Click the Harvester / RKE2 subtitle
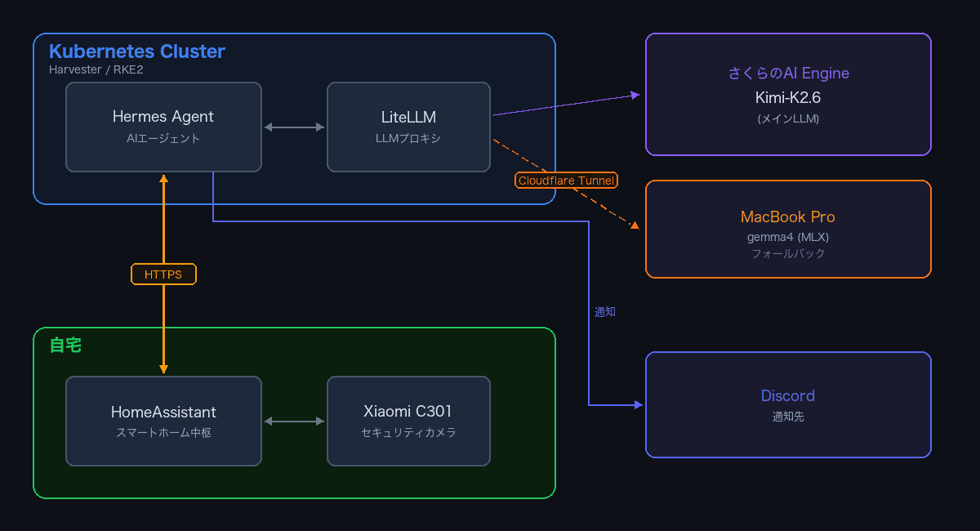The width and height of the screenshot is (980, 531). (x=96, y=69)
